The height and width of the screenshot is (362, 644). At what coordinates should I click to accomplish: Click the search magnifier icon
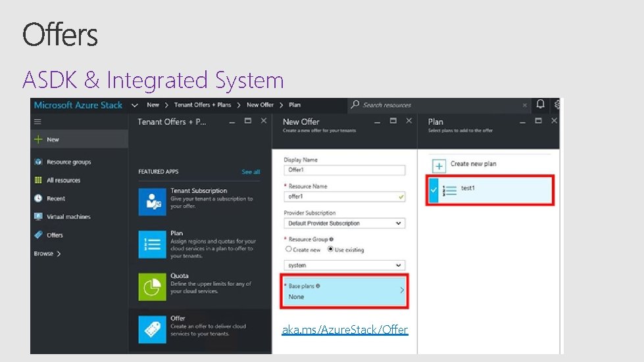point(355,104)
